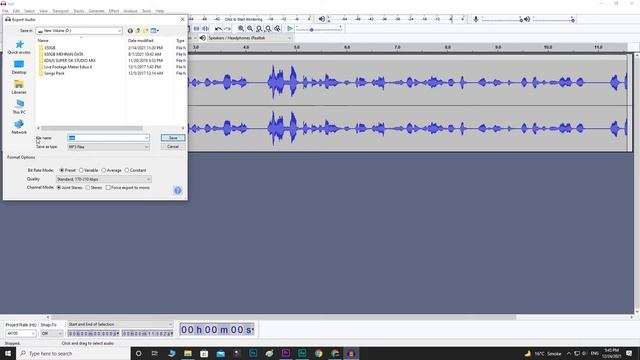Fit project to width zoom icon
This screenshot has height=360, width=640.
click(x=268, y=29)
